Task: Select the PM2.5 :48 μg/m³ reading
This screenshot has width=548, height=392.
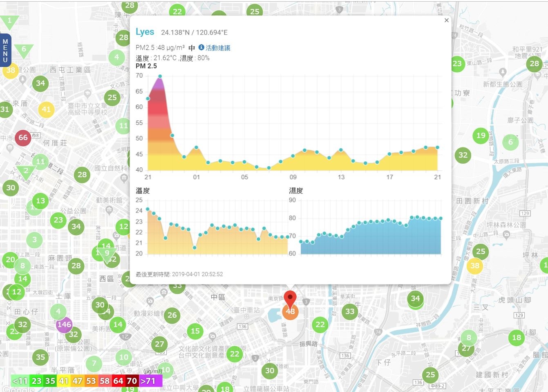Action: [160, 48]
